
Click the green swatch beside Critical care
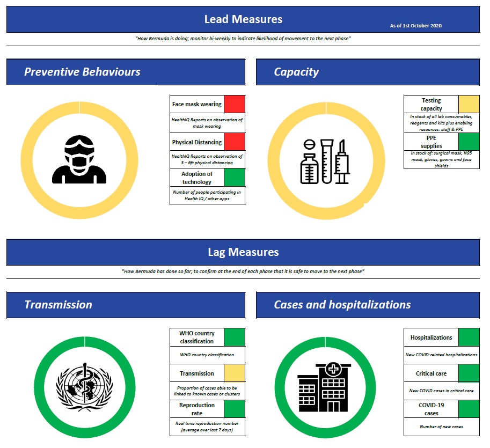(x=469, y=373)
